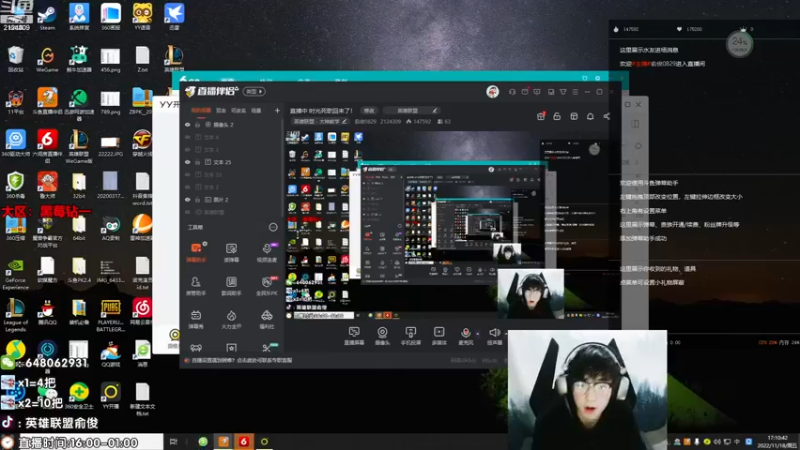This screenshot has height=450, width=800.
Task: Toggle lock on 图片 2 source
Action: (197, 199)
